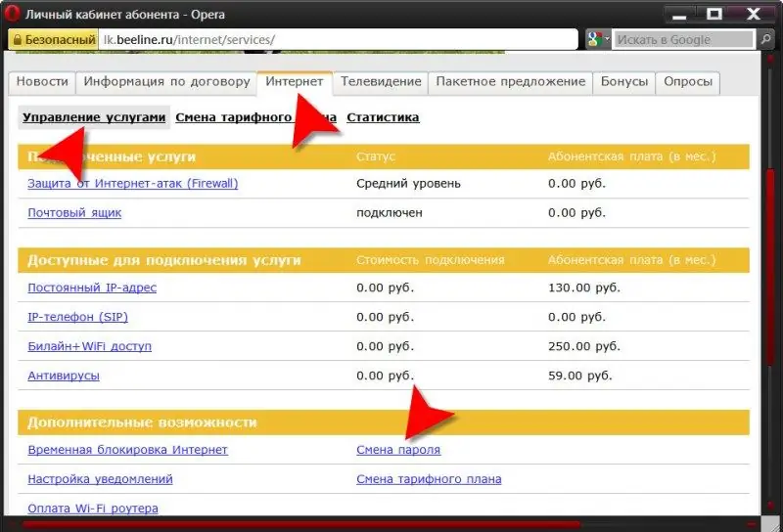This screenshot has height=532, width=783.
Task: Click the Безопасный security badge
Action: (x=53, y=40)
